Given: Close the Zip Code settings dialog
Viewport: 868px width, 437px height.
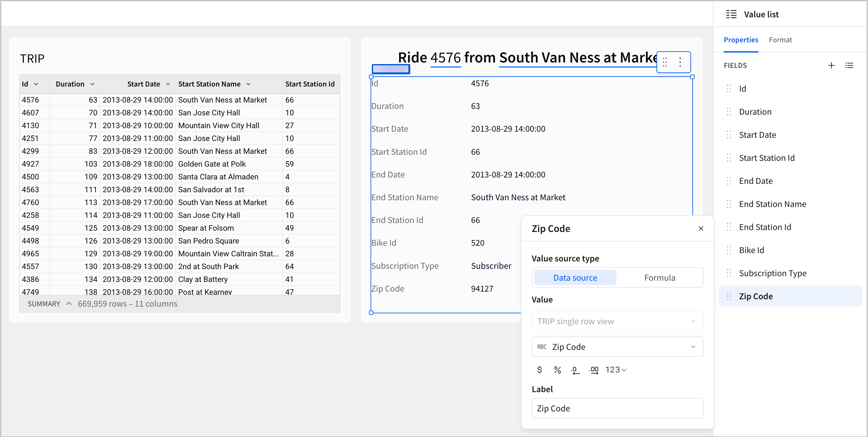Looking at the screenshot, I should tap(701, 228).
